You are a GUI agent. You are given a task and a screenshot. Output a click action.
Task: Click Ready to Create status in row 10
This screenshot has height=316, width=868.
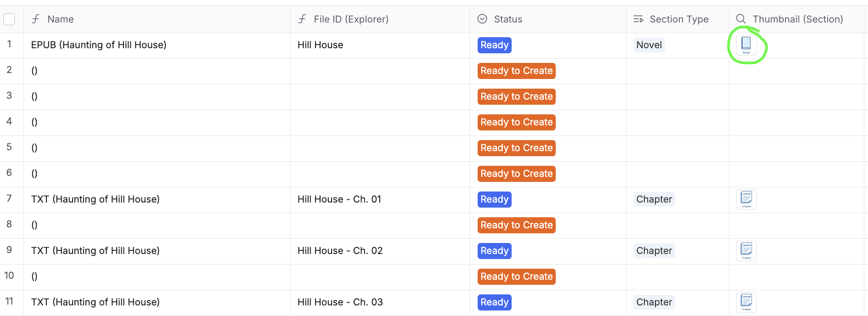pyautogui.click(x=516, y=276)
